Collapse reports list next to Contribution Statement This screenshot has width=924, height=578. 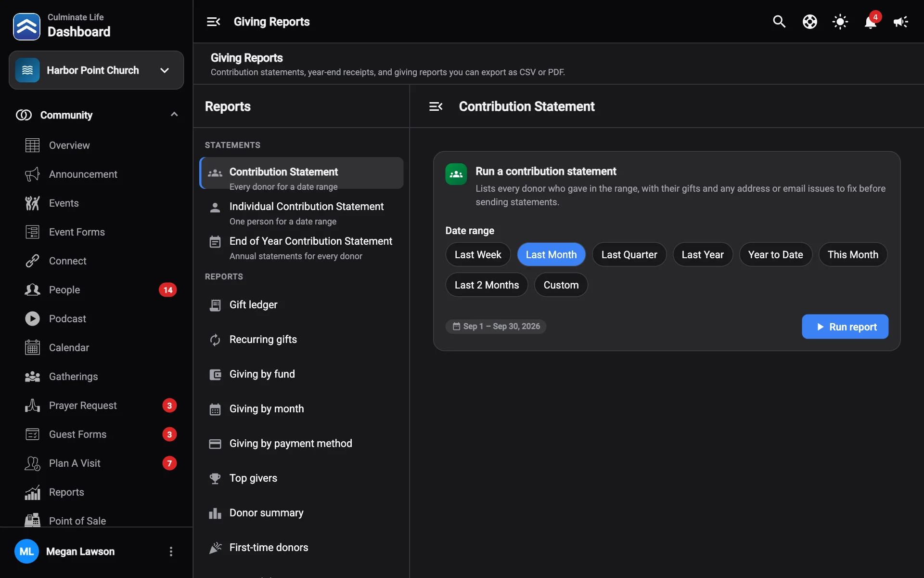pyautogui.click(x=436, y=106)
